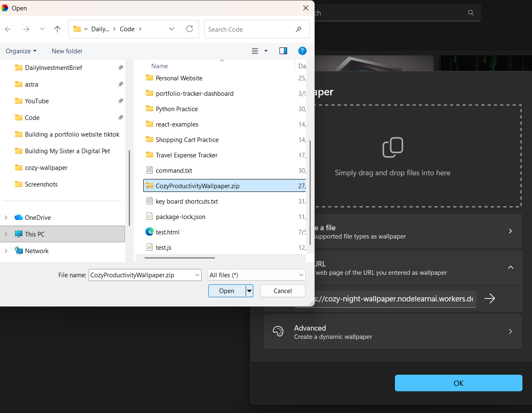The image size is (532, 413).
Task: Expand the This PC tree node
Action: (x=6, y=234)
